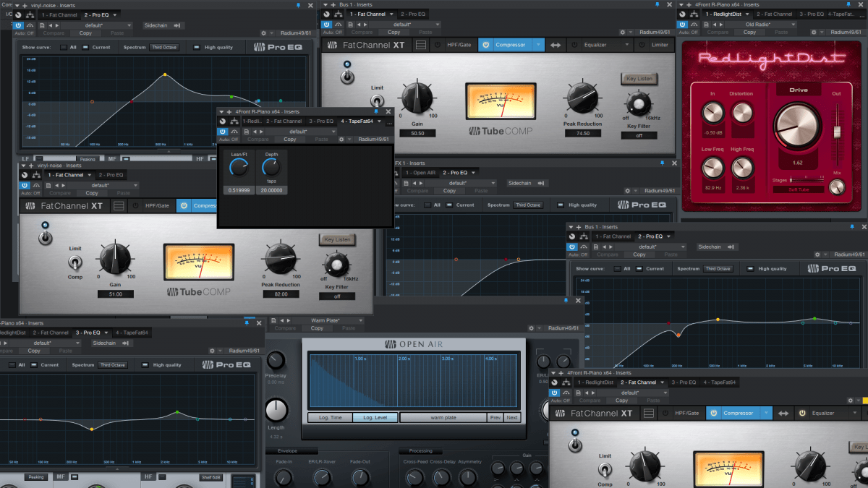Click Log. Level button in Open AIR
Screen dimensions: 868x488
click(x=375, y=418)
